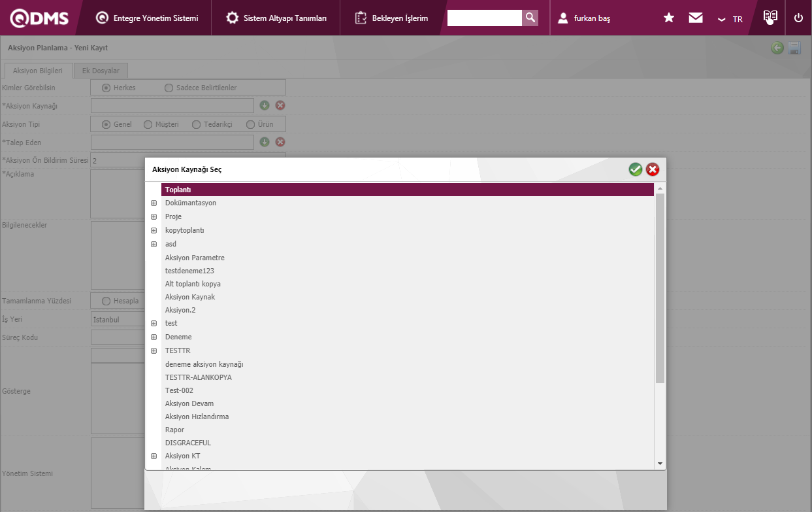
Task: Switch to Ek Dosyalar tab
Action: click(x=101, y=71)
